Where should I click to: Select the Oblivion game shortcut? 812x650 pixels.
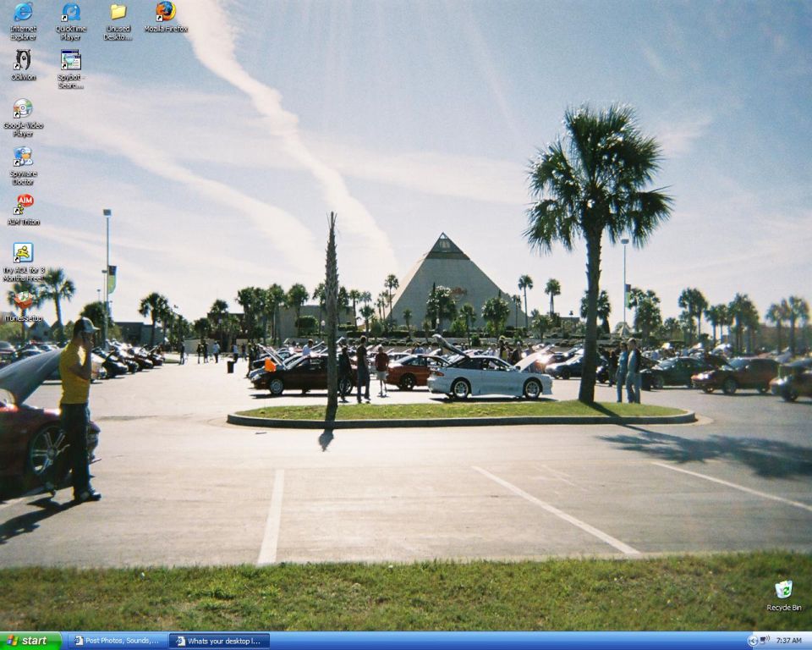click(24, 65)
